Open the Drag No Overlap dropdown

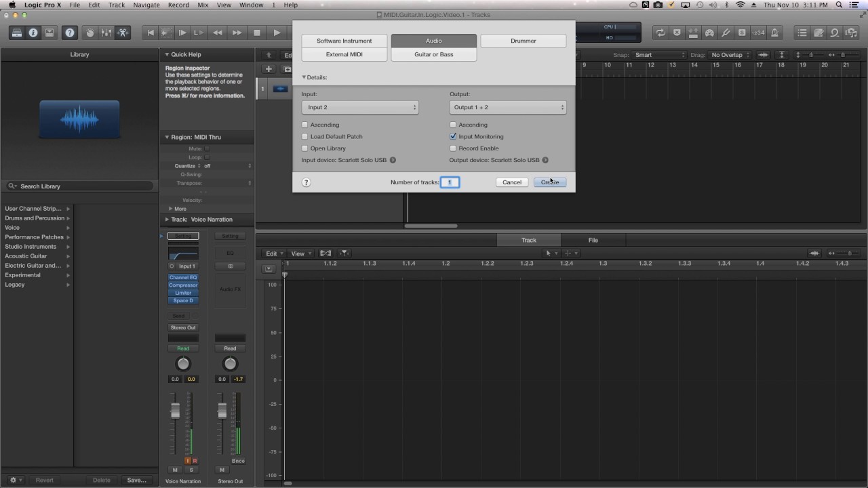click(x=730, y=55)
